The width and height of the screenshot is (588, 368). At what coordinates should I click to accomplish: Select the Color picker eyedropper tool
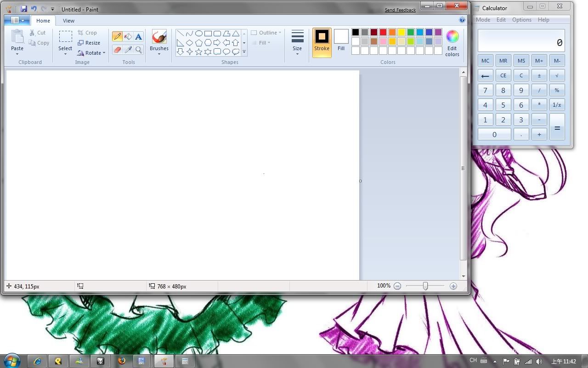128,50
